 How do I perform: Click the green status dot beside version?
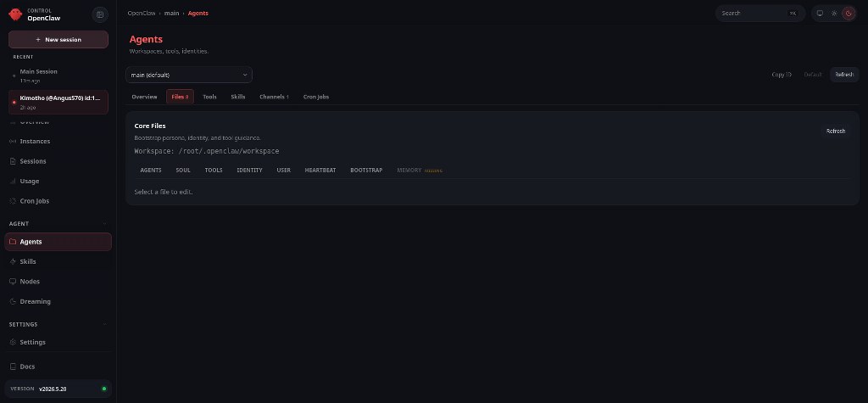[103, 389]
